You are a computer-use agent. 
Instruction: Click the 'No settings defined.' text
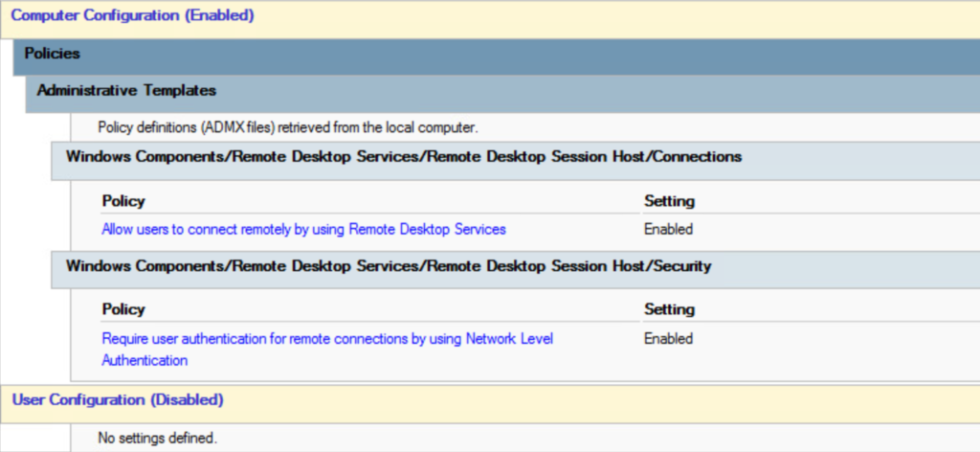[x=157, y=438]
